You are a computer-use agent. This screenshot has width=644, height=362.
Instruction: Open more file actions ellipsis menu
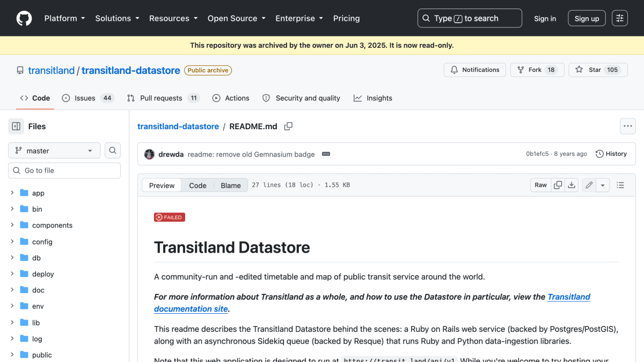point(628,127)
